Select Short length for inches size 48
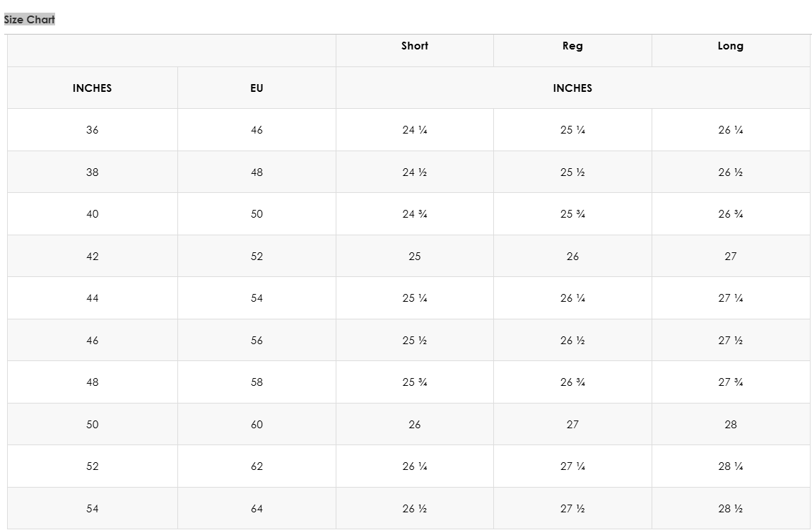 click(x=415, y=382)
